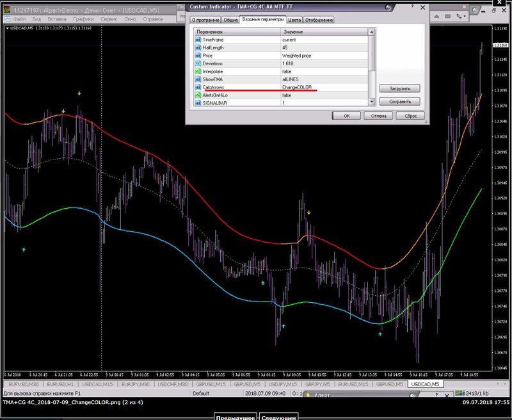Switch to the Цвета tab
The width and height of the screenshot is (512, 420).
click(294, 20)
